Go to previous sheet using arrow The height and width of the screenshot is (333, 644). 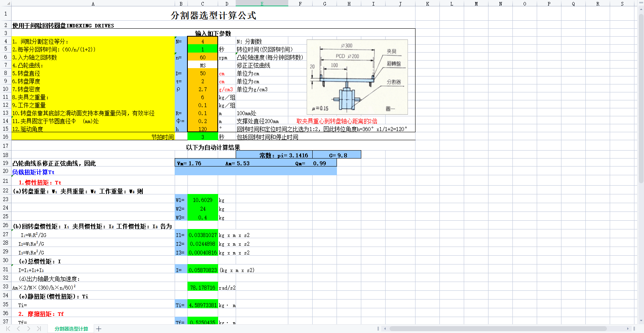point(18,329)
